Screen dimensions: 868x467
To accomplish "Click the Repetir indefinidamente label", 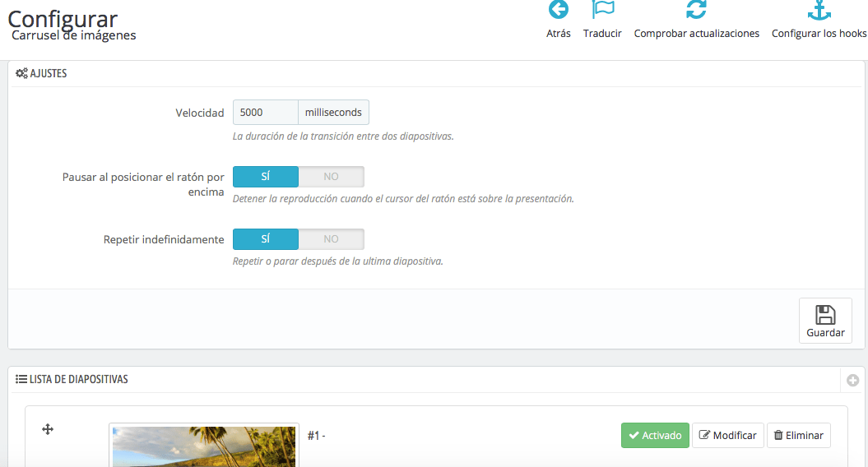I will pyautogui.click(x=164, y=239).
